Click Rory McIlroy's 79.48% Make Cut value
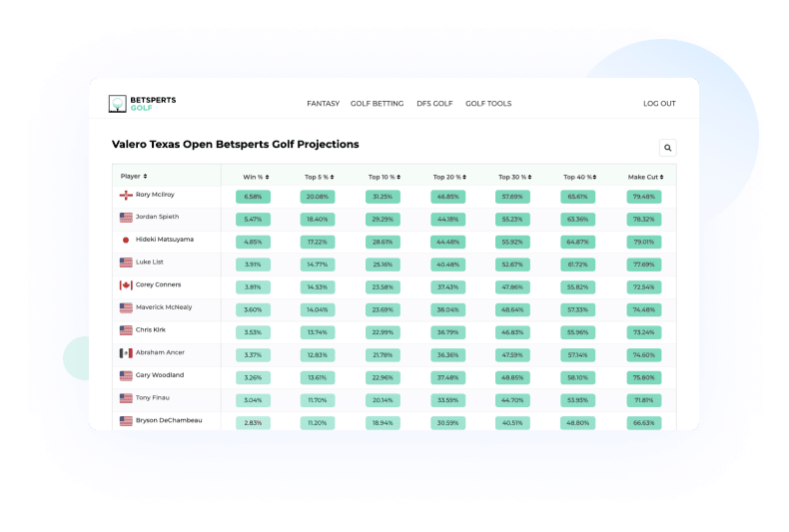The image size is (789, 532). click(x=644, y=197)
